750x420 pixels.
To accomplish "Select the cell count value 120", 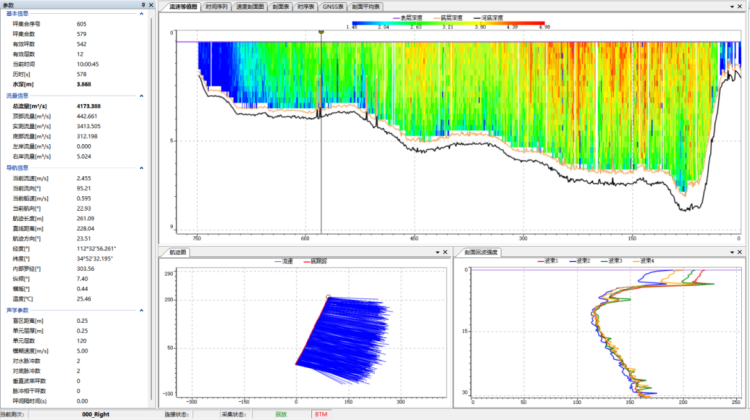I will pos(82,341).
